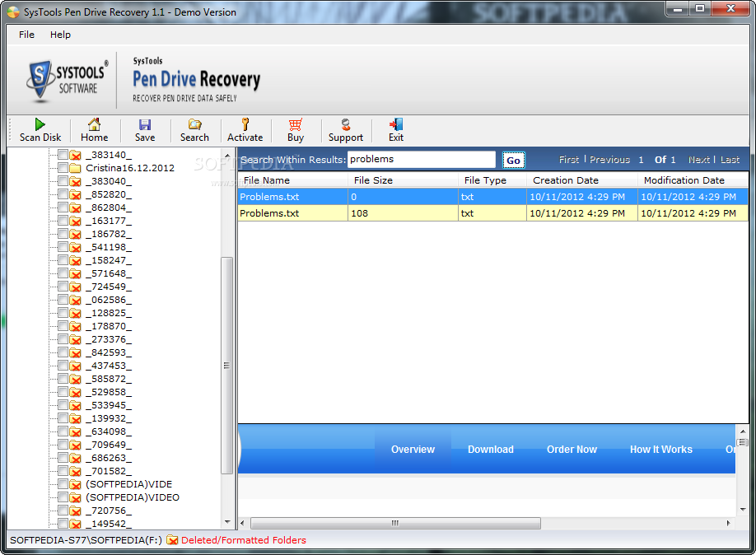The width and height of the screenshot is (756, 555).
Task: Click scroll up arrow of folder tree
Action: point(227,156)
